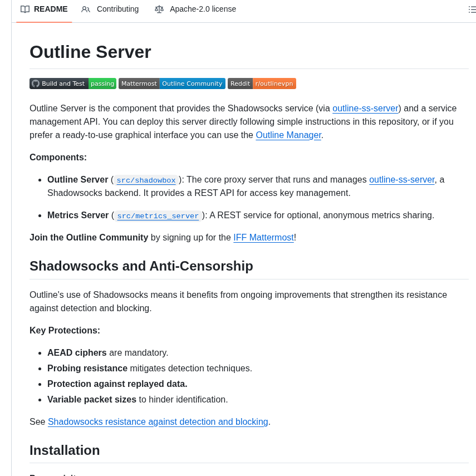Click the IFF Mattermost link
The height and width of the screenshot is (476, 476).
tap(263, 237)
